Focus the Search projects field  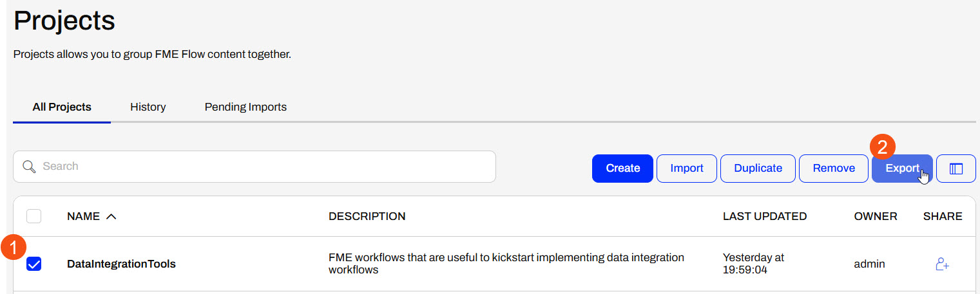point(255,167)
